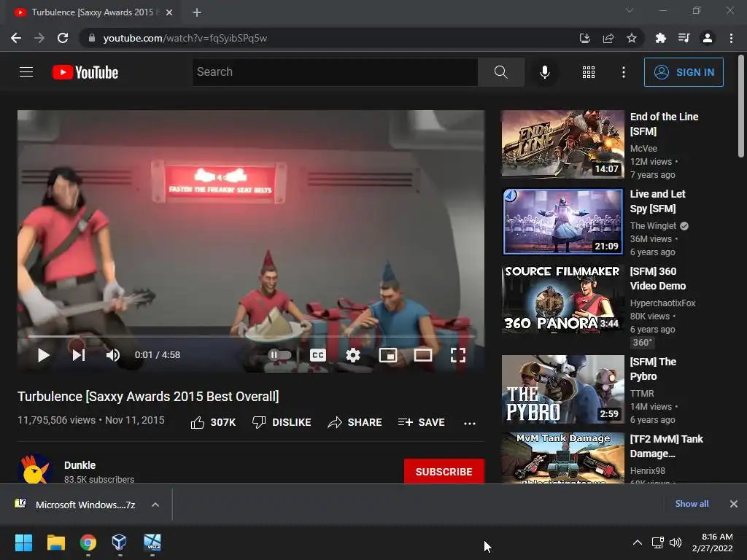Open VirtualBox from the taskbar
Screen dimensions: 747x560
(x=119, y=542)
